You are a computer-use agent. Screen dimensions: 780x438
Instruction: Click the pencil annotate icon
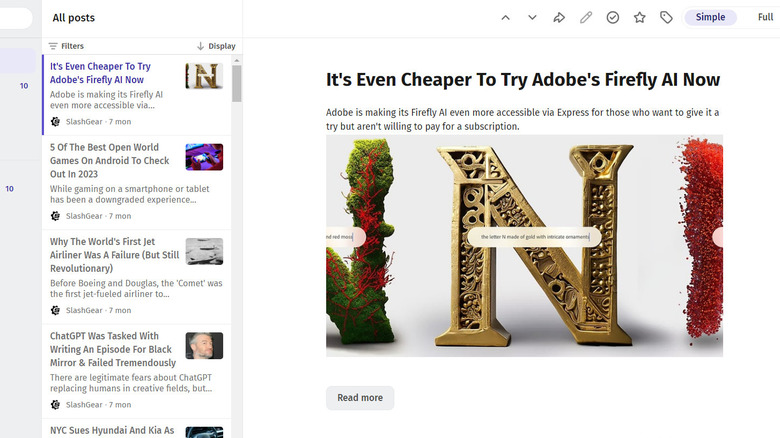[x=586, y=18]
